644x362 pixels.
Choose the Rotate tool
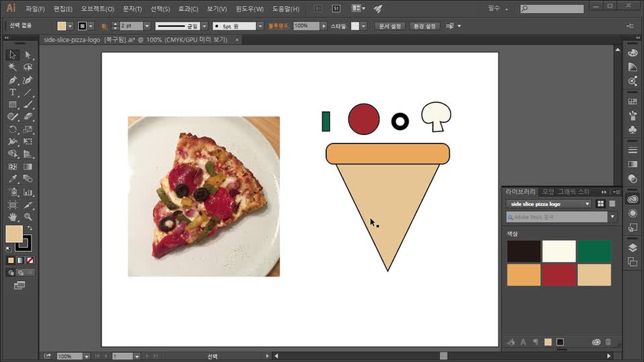(x=12, y=129)
